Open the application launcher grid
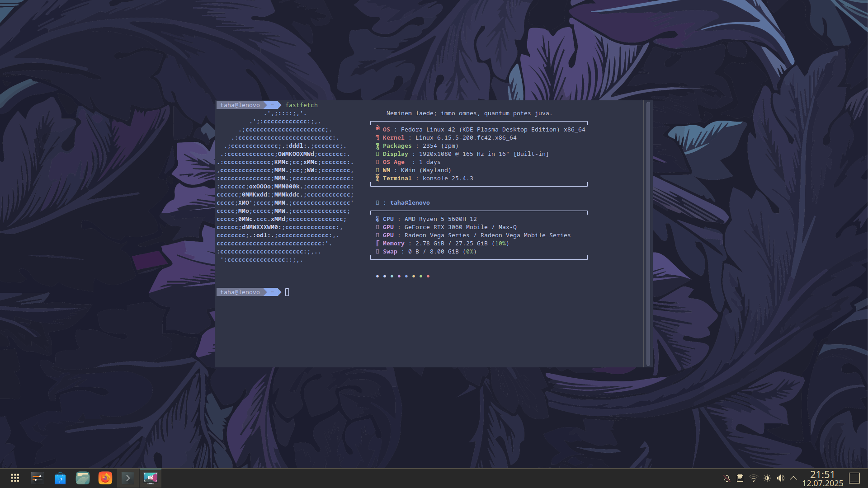Screen dimensions: 868x488 (15, 478)
